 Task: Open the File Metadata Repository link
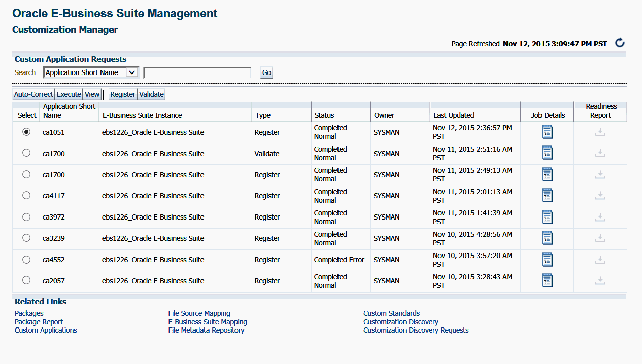point(207,330)
